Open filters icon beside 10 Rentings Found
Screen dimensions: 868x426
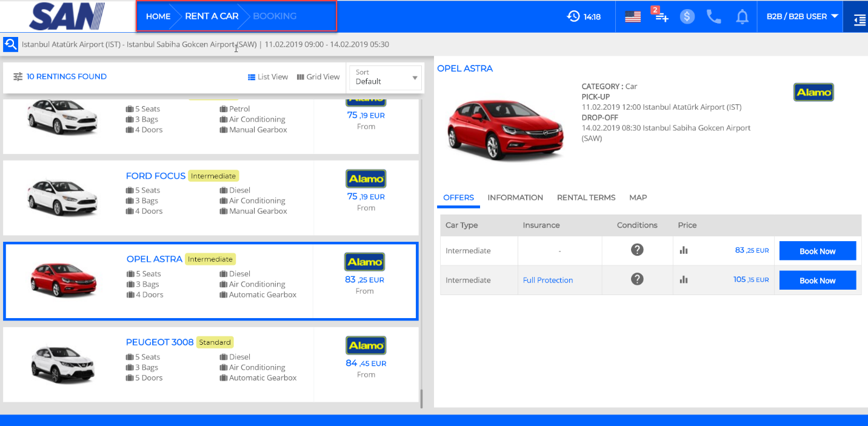(18, 77)
